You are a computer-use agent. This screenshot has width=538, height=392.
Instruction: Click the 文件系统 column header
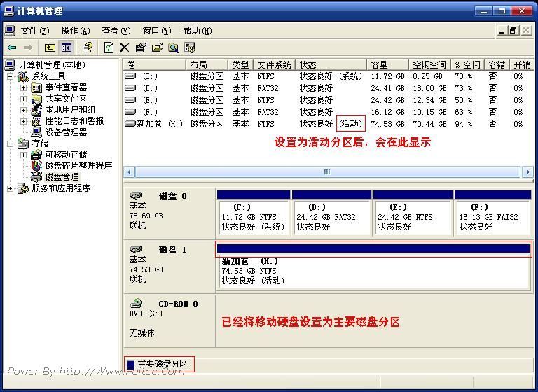(x=274, y=64)
